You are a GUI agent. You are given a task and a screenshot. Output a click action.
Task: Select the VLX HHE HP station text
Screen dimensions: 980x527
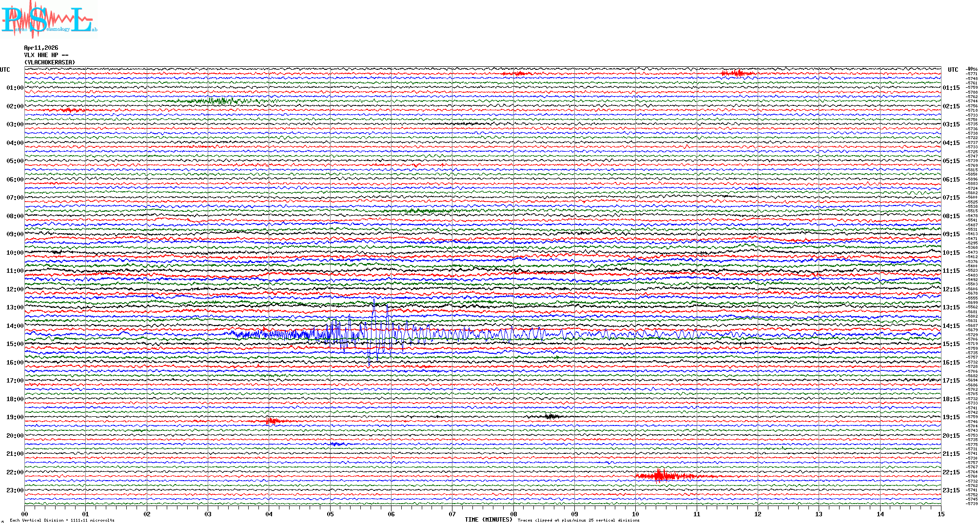(46, 55)
